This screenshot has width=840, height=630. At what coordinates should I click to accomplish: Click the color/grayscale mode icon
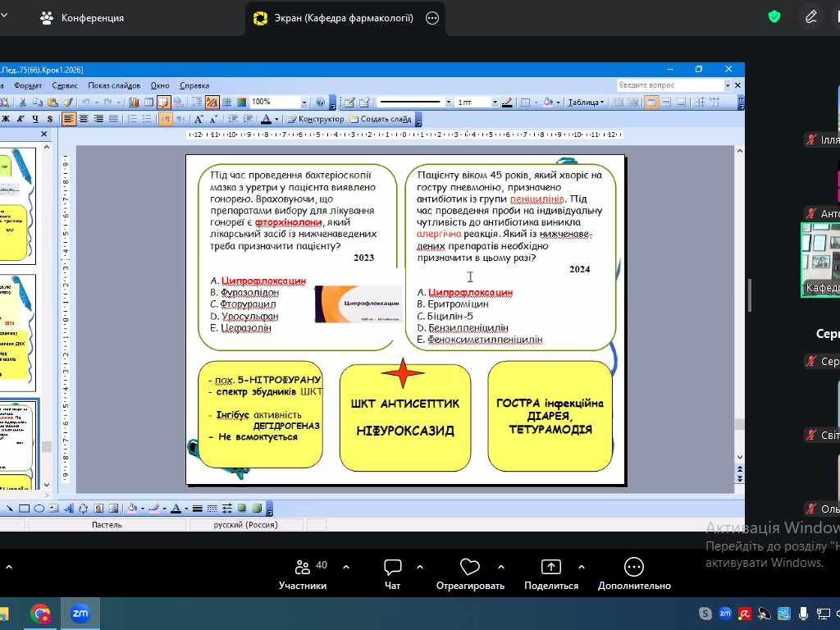(x=242, y=103)
